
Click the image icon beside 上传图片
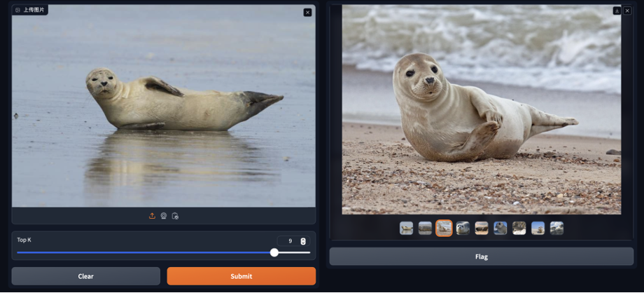coord(17,10)
